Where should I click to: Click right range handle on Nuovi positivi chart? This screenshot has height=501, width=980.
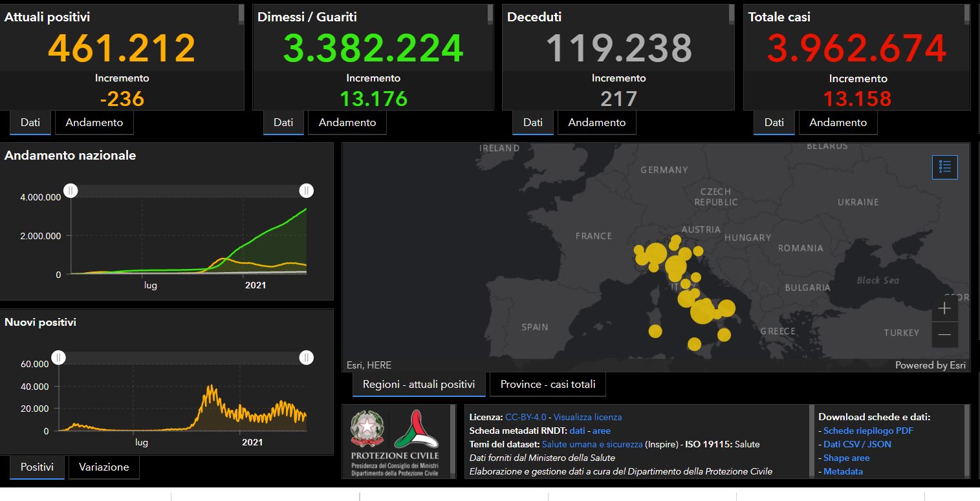(x=307, y=357)
